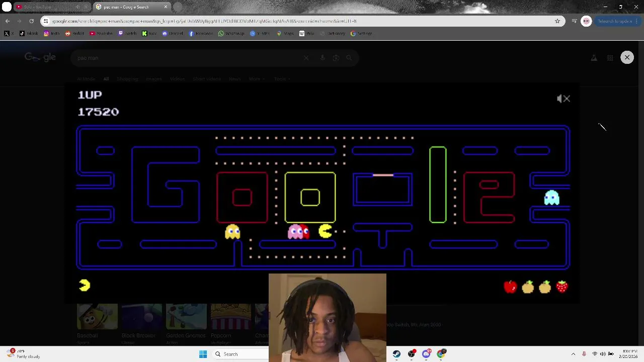
Task: Open Chrome from the taskbar
Action: pos(441,354)
